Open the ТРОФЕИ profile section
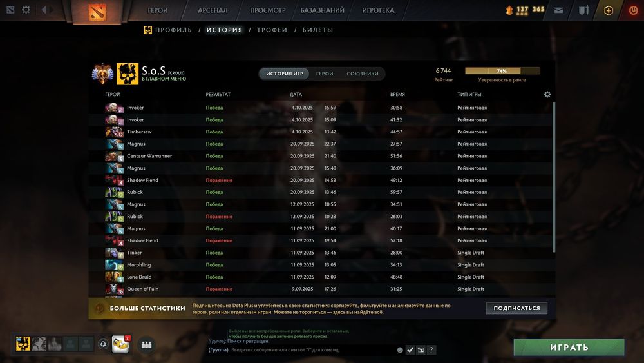 (272, 30)
